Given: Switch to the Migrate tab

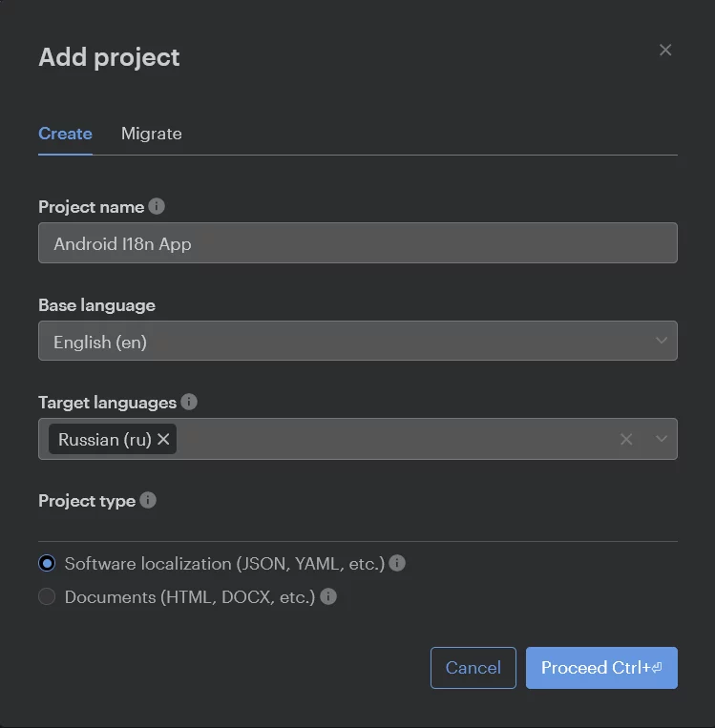Looking at the screenshot, I should click(152, 134).
